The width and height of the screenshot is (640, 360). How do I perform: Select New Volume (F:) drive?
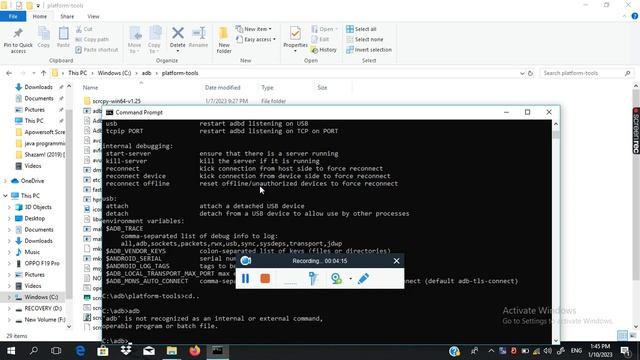(44, 320)
